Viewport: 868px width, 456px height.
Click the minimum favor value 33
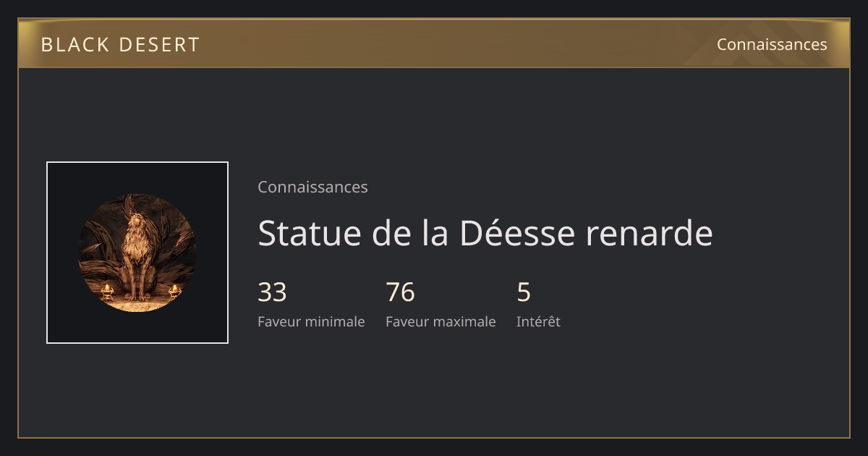pos(272,292)
